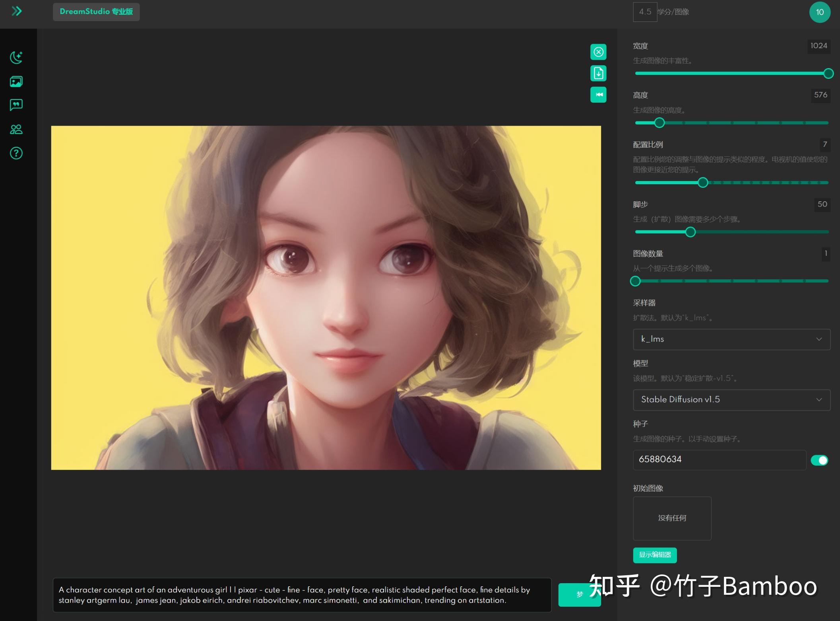Click the 脚步 steps slider handle

[691, 232]
